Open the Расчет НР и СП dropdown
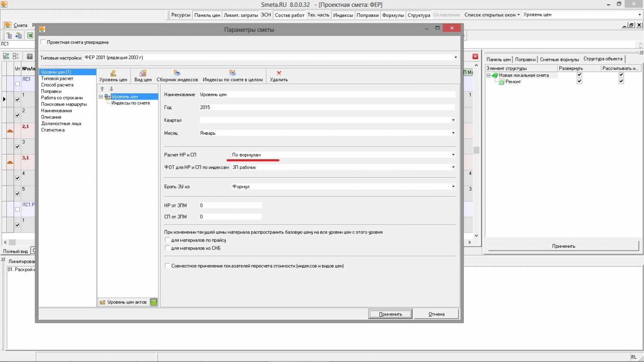Image resolution: width=644 pixels, height=362 pixels. pyautogui.click(x=453, y=155)
